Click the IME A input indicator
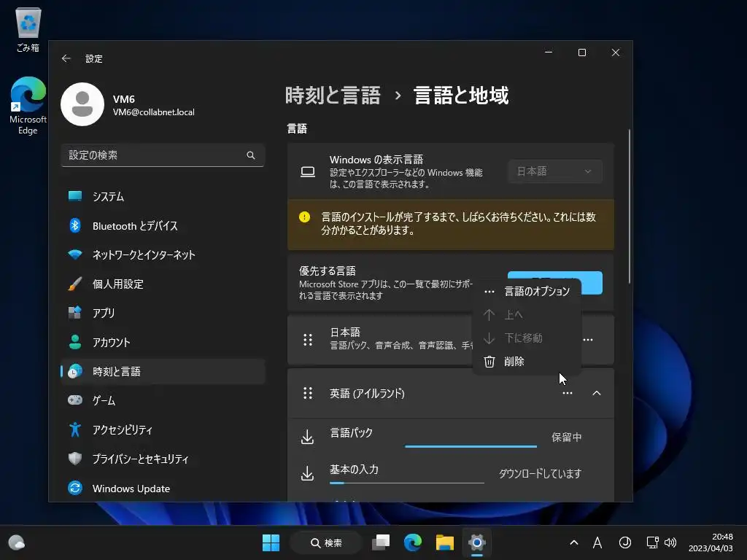The width and height of the screenshot is (747, 560). tap(597, 542)
